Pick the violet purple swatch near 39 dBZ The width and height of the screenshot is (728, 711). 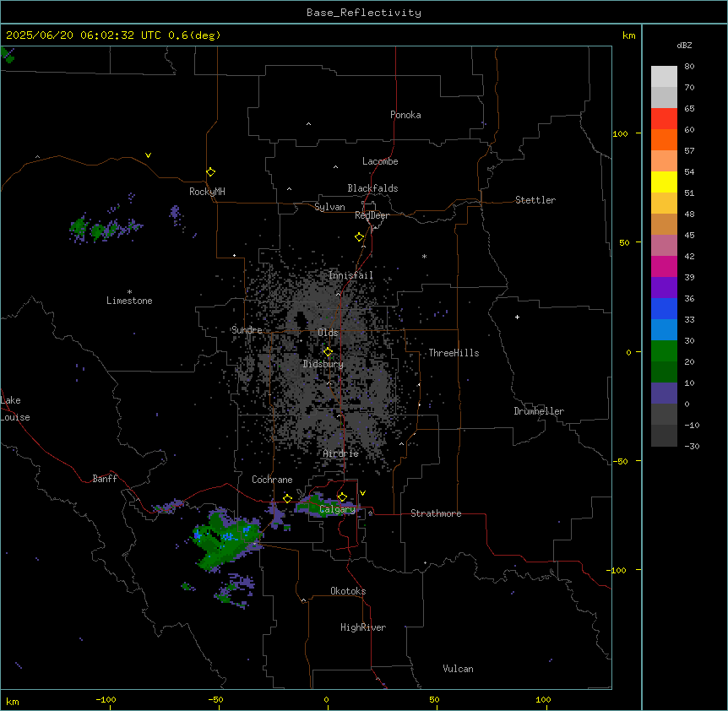click(x=664, y=287)
